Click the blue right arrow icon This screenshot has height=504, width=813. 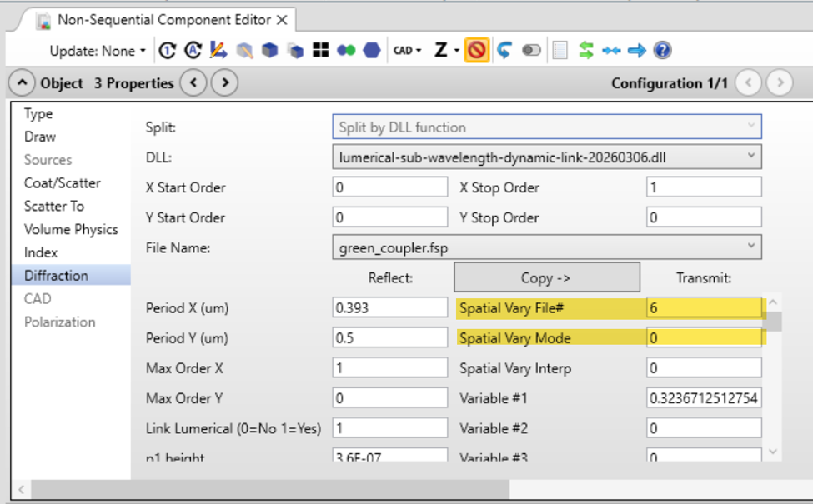tap(637, 50)
